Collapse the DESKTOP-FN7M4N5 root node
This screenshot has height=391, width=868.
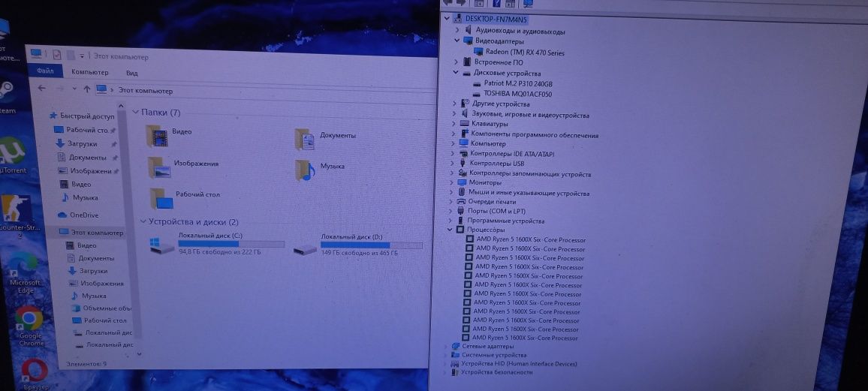point(447,19)
